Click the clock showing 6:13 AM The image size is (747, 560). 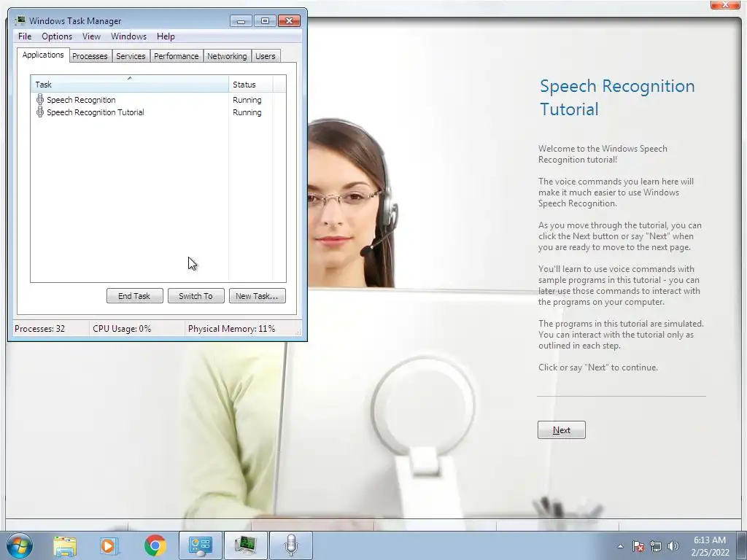click(710, 546)
